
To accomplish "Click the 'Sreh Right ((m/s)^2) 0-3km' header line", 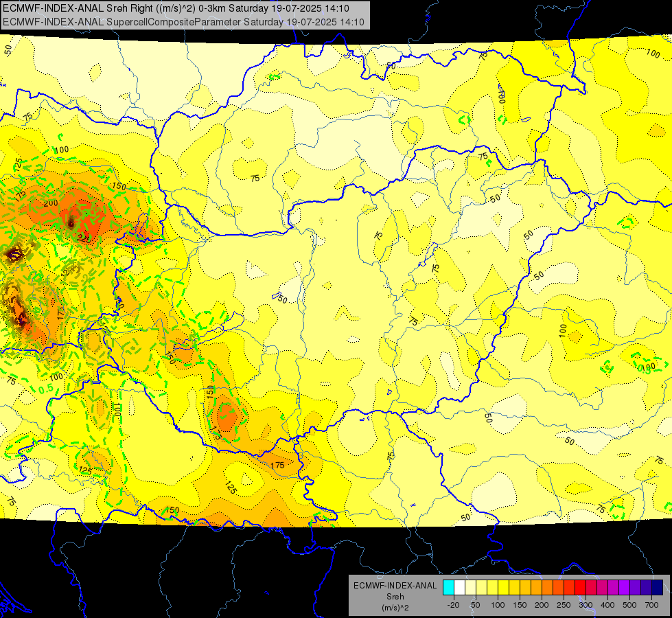I will pos(176,8).
